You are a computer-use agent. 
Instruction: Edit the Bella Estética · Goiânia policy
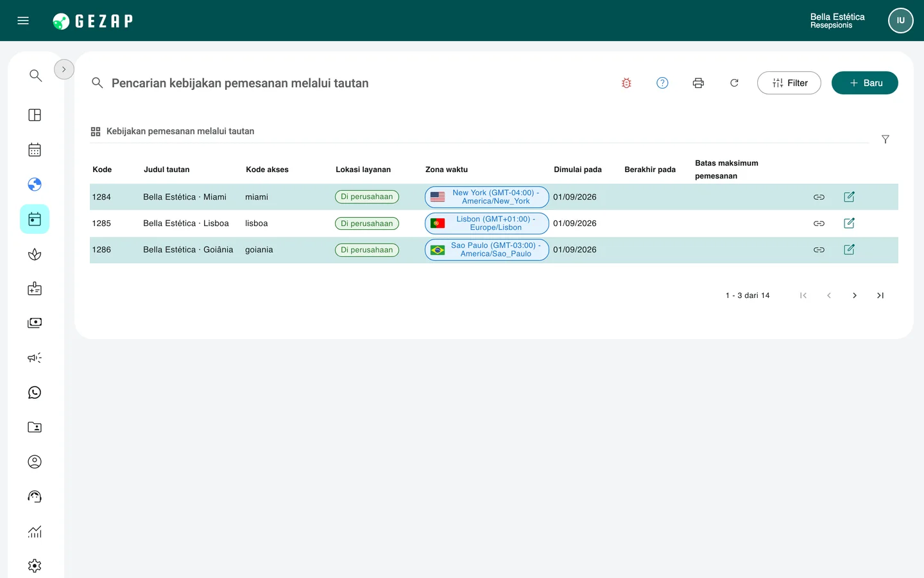(849, 250)
